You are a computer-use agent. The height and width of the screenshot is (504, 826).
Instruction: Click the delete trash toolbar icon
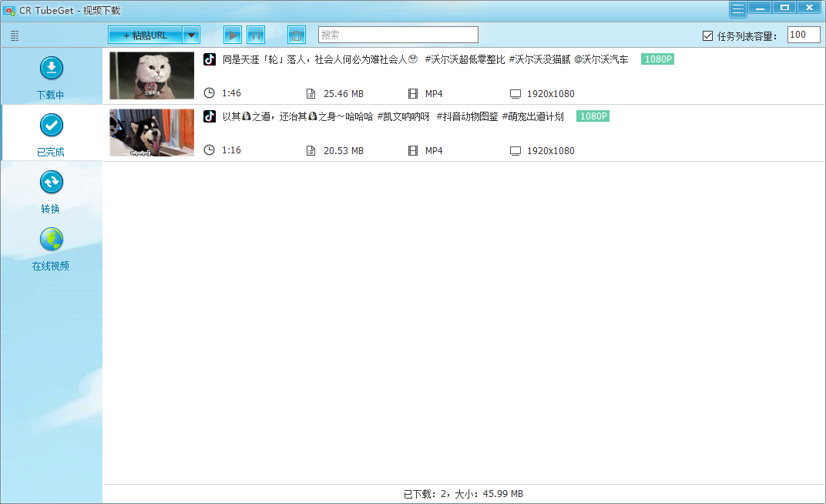tap(297, 35)
